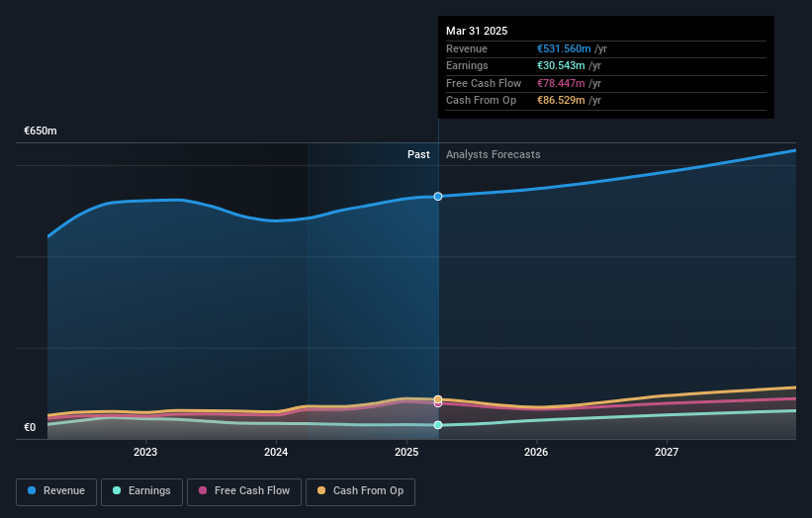Toggle the Free Cash Flow legend button
The width and height of the screenshot is (812, 518).
point(244,491)
